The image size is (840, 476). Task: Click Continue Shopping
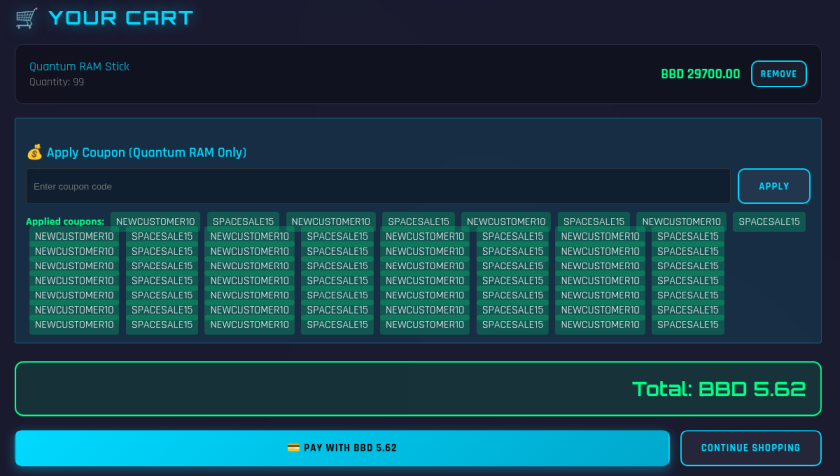pos(750,448)
